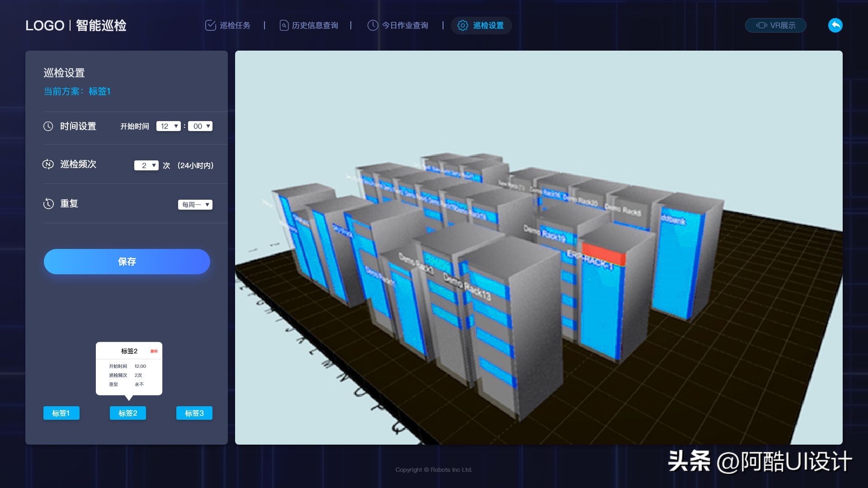Switch to the 历史信息查询 tab
868x488 pixels.
point(315,25)
